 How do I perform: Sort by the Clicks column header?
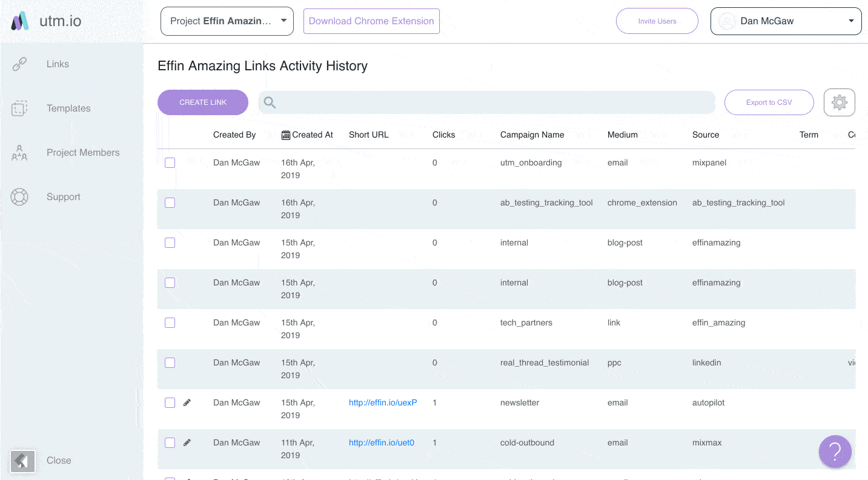[x=444, y=135]
